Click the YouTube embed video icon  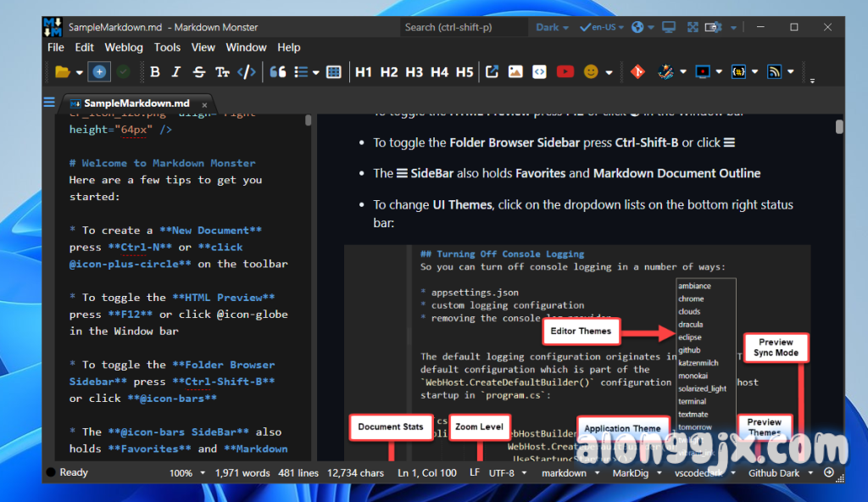click(565, 72)
